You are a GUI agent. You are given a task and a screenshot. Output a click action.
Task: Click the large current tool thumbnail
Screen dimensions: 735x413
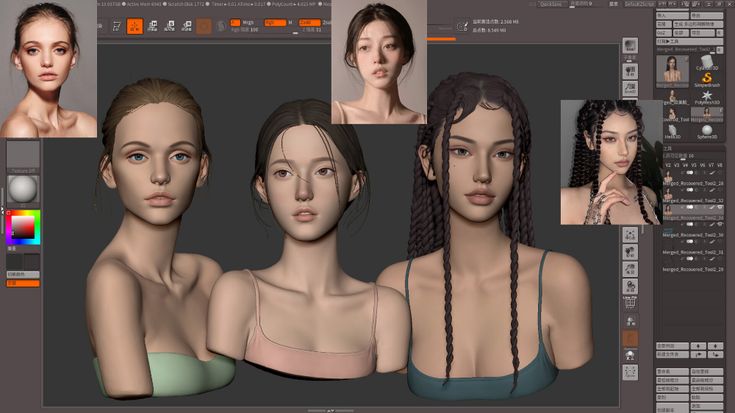click(x=673, y=71)
